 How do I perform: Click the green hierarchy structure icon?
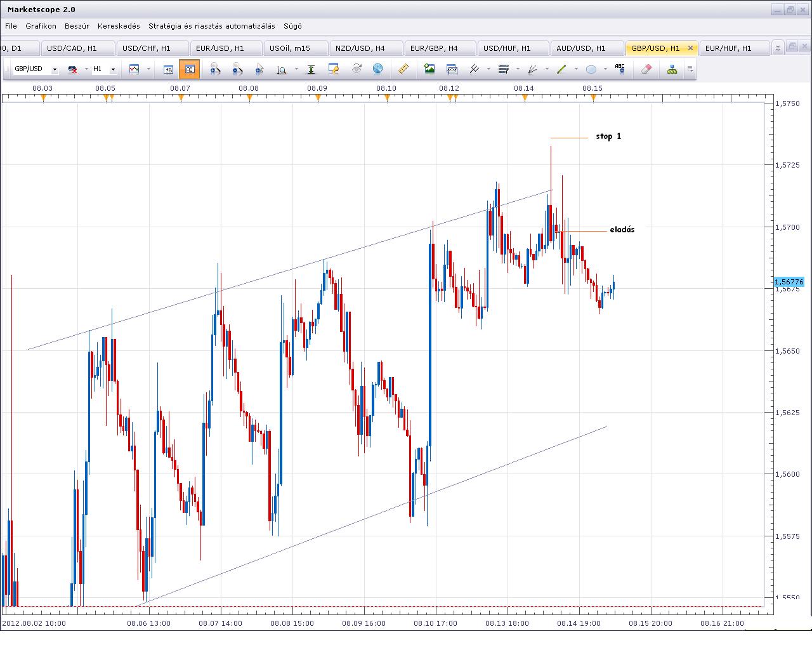[672, 69]
